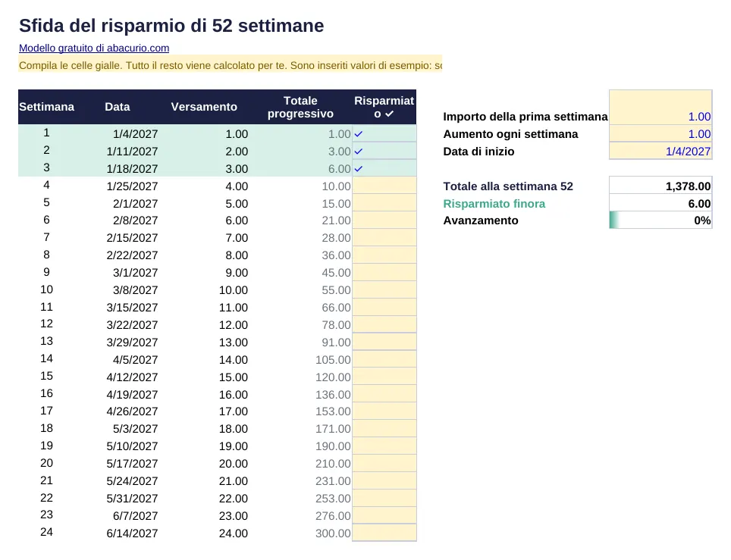Select week number cell 13
This screenshot has height=560, width=731.
coord(46,341)
